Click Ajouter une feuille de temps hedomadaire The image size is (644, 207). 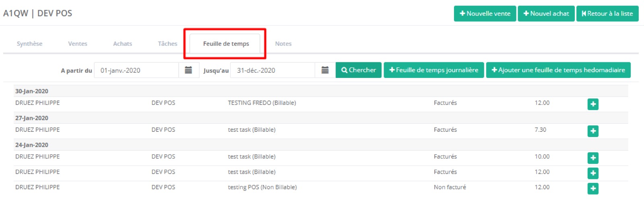click(558, 70)
